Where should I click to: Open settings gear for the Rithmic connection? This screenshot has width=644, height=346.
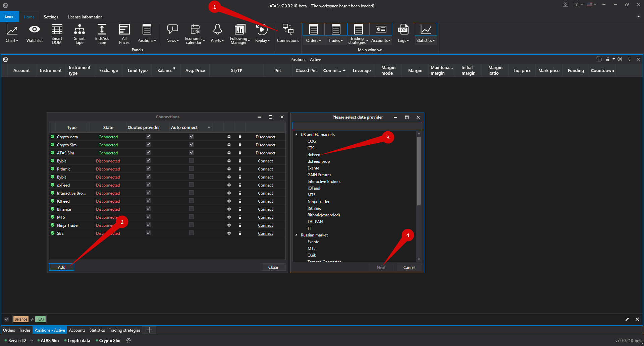click(229, 169)
